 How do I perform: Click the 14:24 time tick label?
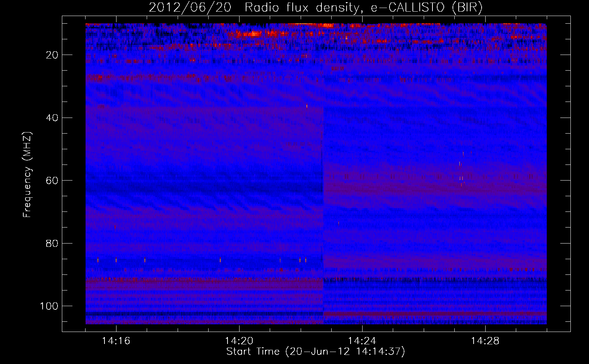tap(362, 341)
